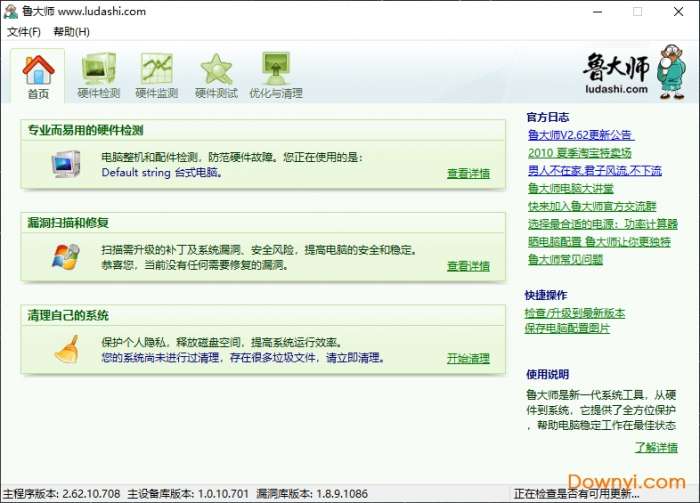The image size is (700, 503).
Task: Minimize the 鲁大师 window
Action: click(597, 12)
